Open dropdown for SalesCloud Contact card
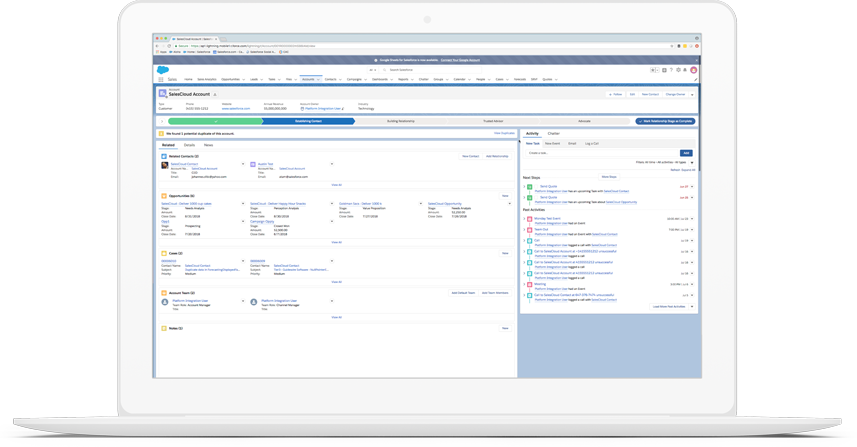 tap(243, 164)
